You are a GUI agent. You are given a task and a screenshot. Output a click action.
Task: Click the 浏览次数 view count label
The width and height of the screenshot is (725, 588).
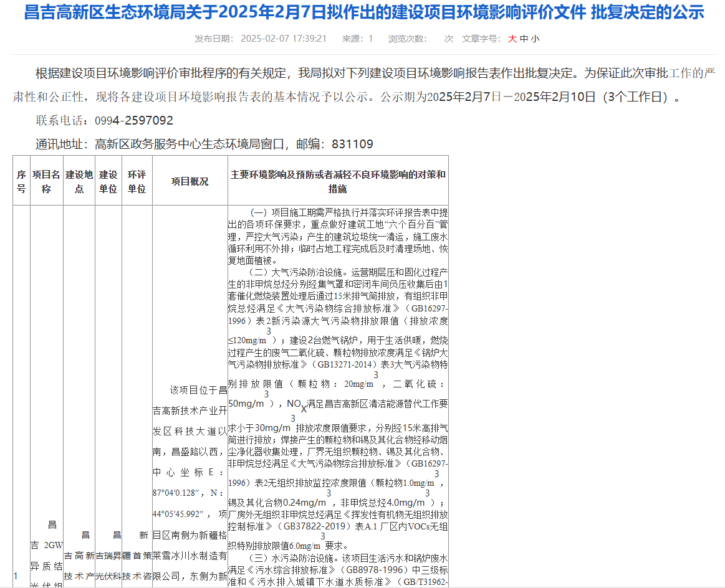coord(407,39)
